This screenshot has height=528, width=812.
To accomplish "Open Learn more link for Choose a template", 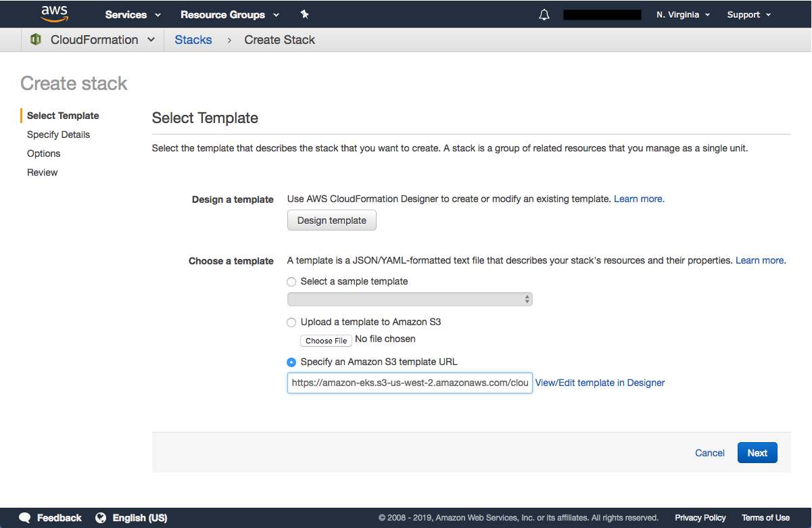I will tap(761, 260).
